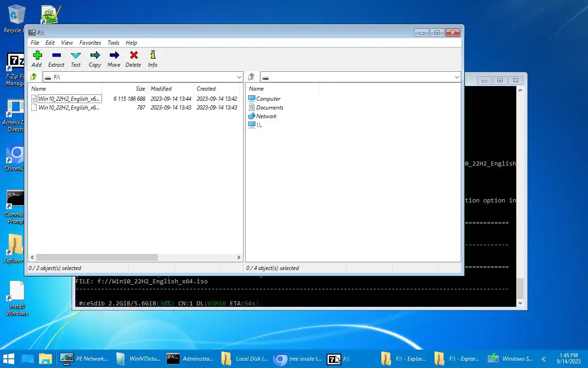Screen dimensions: 588x368
Task: Open the File menu
Action: point(35,42)
